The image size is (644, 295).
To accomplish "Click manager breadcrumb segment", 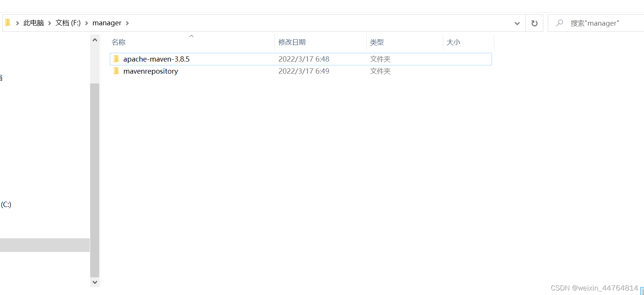I will (x=107, y=23).
